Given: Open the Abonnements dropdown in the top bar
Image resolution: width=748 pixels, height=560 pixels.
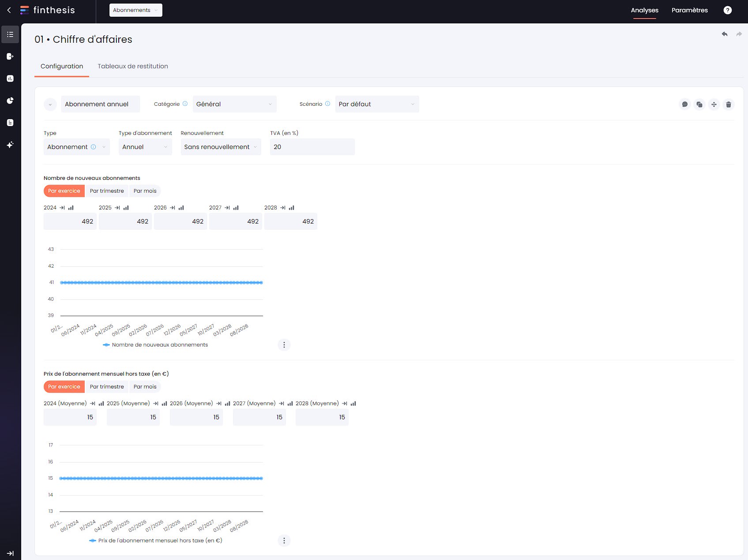Looking at the screenshot, I should click(135, 10).
